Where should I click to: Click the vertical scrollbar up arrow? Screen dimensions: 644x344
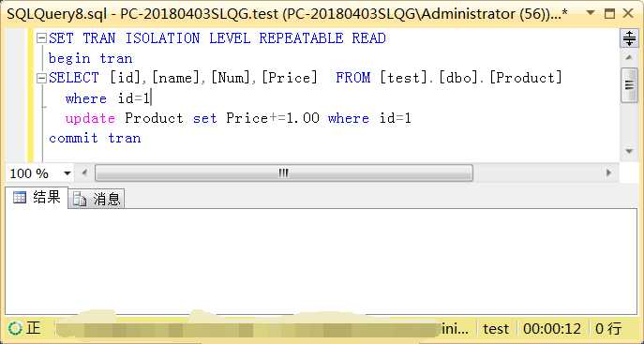tap(629, 58)
